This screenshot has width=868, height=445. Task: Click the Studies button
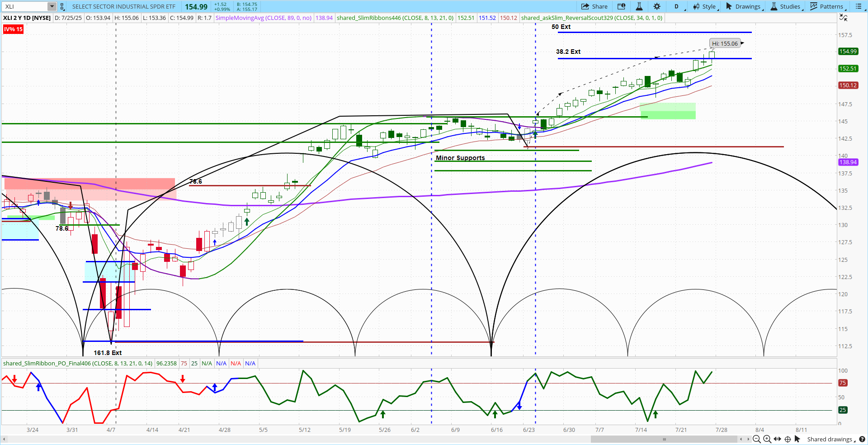pos(786,6)
